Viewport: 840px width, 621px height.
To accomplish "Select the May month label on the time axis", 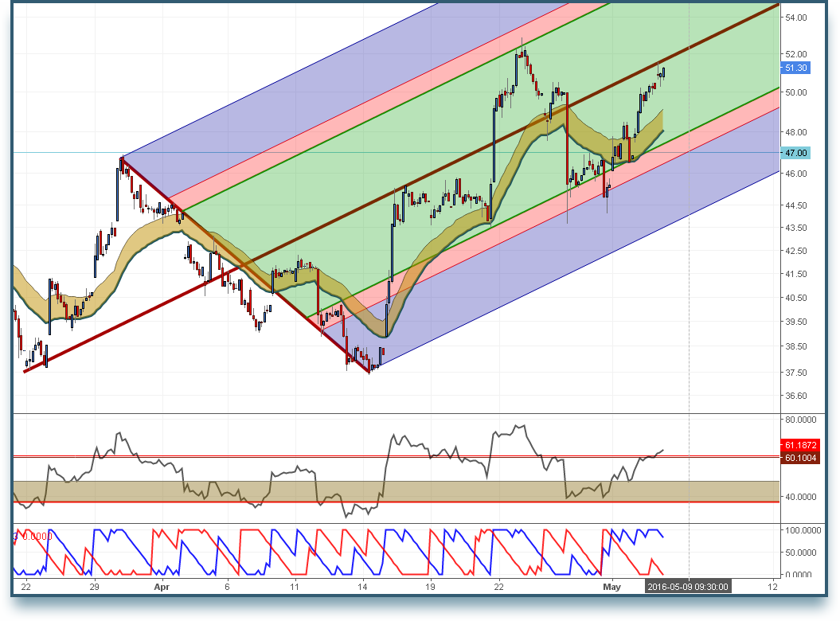I will point(611,587).
